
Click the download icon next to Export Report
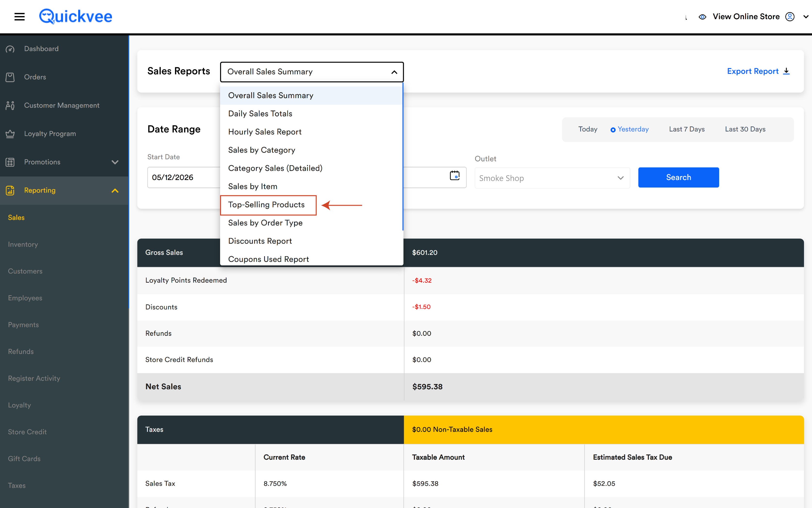[786, 71]
